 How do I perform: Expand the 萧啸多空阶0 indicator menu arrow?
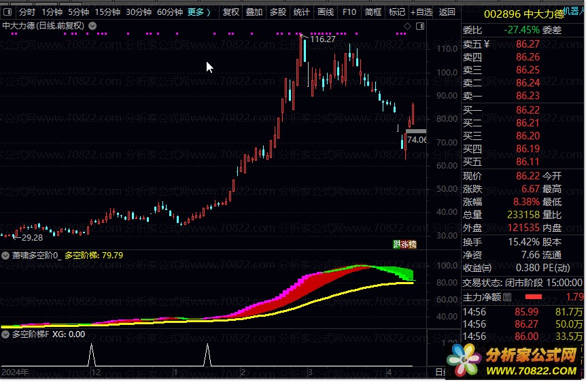(x=6, y=256)
